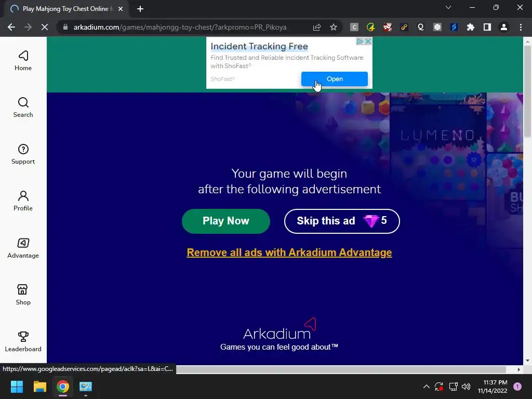Open the notification badge in taskbar

pyautogui.click(x=517, y=387)
